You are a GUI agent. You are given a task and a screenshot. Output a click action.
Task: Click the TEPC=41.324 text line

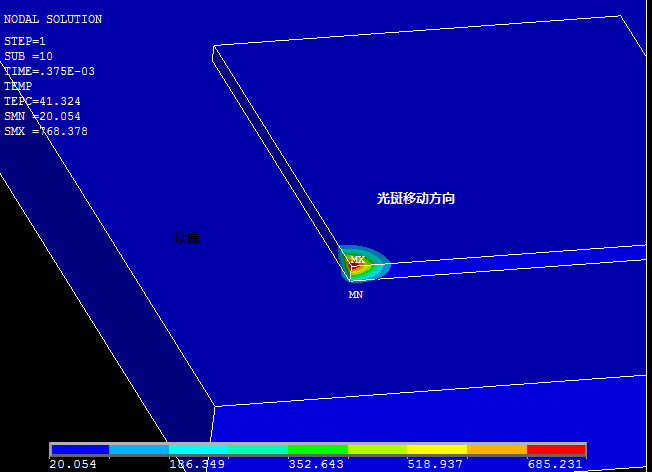tap(42, 101)
